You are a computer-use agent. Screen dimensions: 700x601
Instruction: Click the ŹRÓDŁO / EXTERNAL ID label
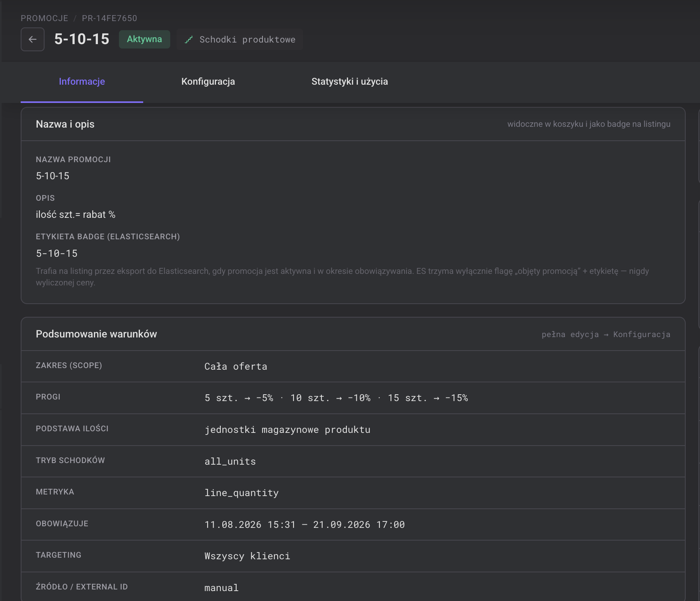coord(82,587)
